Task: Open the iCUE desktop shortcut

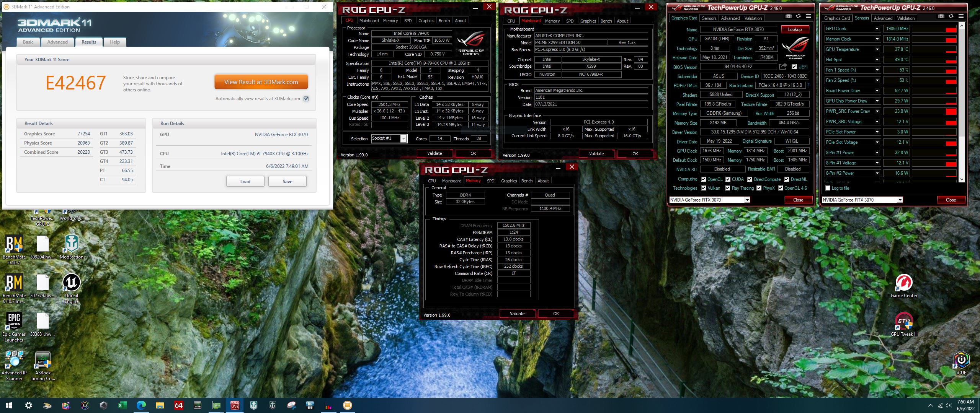Action: coord(961,363)
